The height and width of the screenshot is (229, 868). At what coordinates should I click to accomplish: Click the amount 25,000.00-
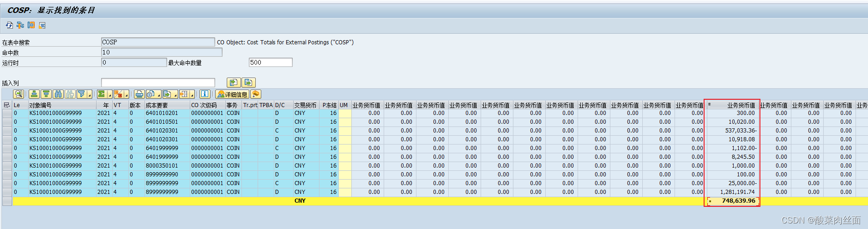[742, 183]
